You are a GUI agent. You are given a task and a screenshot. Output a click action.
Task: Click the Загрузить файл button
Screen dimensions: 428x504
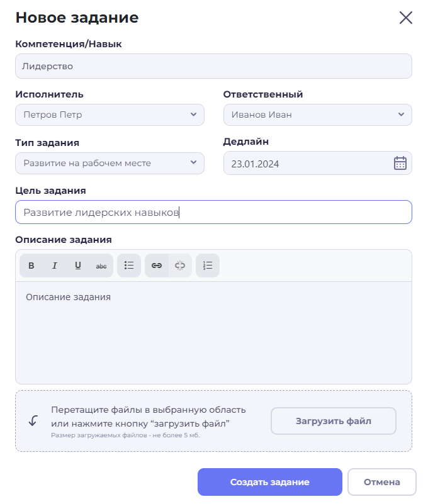[334, 421]
